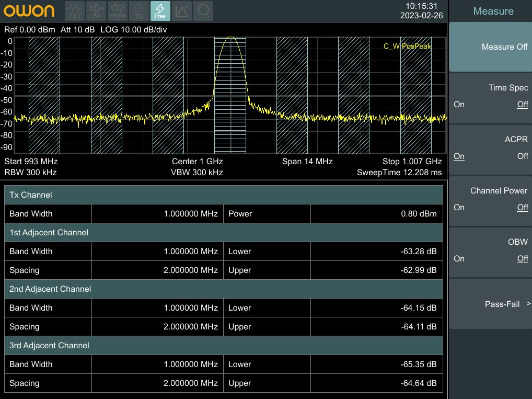Toggle the Channel Power measurement
532x399 pixels.
[x=490, y=200]
